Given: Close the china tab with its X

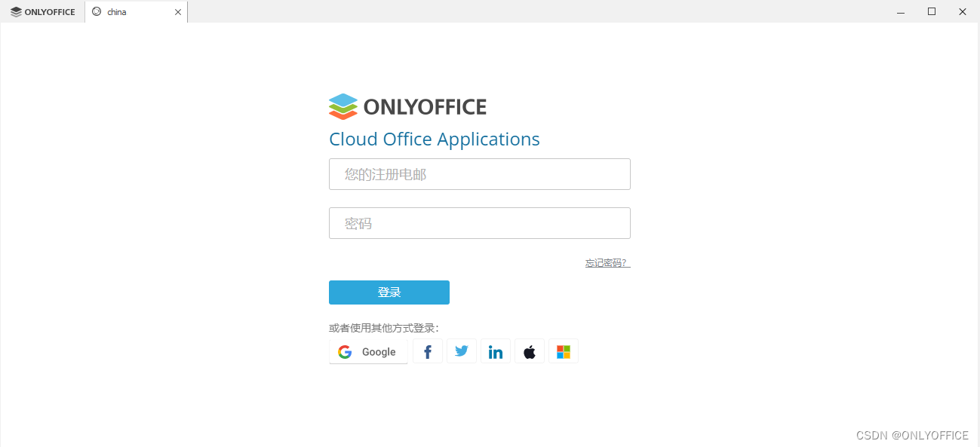Looking at the screenshot, I should click(177, 11).
